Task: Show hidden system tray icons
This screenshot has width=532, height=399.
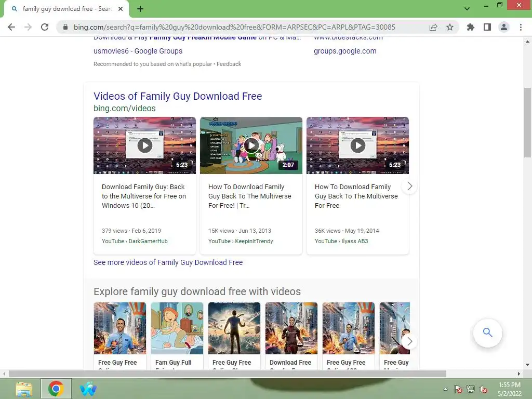Action: coord(445,389)
